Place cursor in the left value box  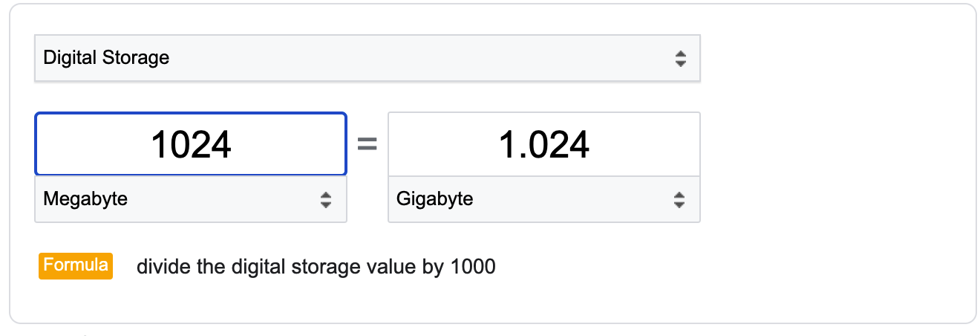pyautogui.click(x=191, y=144)
